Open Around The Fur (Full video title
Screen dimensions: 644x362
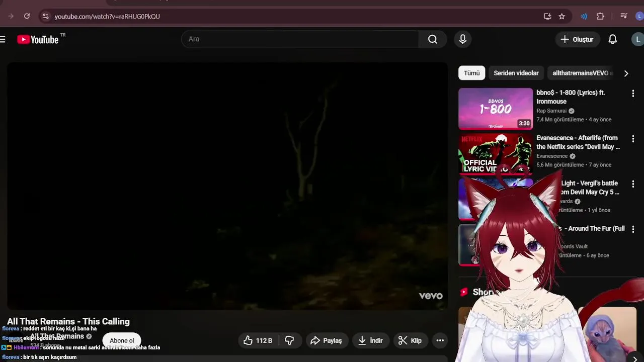[593, 229]
